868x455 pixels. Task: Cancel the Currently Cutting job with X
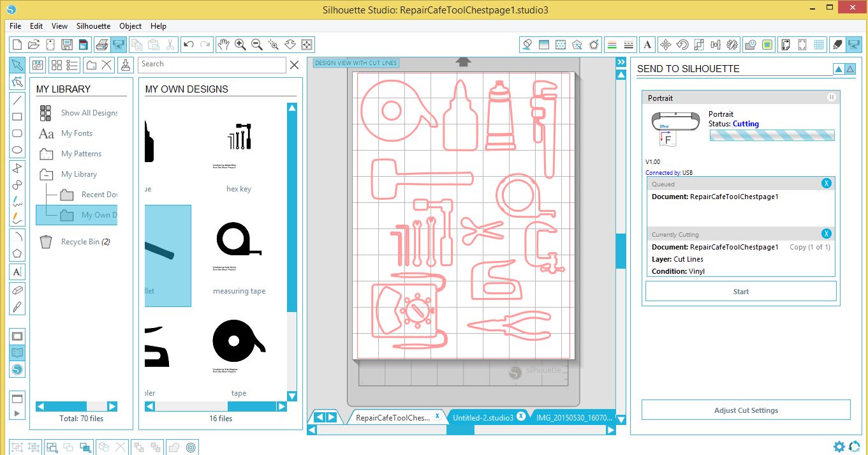(x=827, y=234)
